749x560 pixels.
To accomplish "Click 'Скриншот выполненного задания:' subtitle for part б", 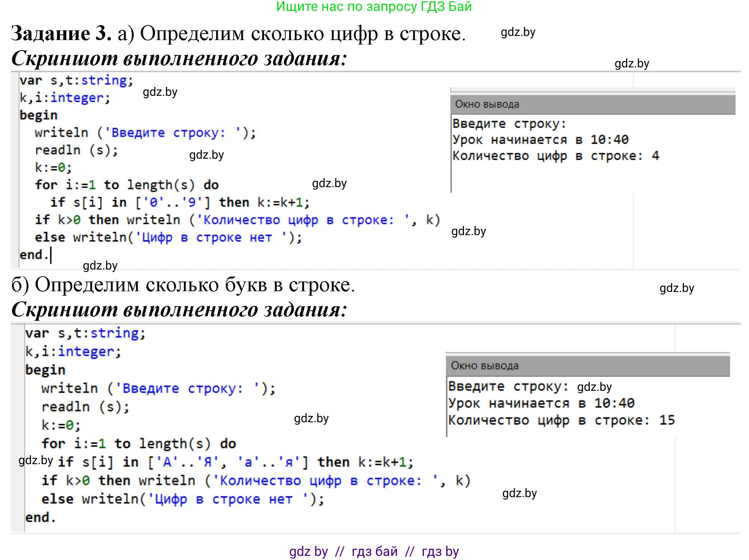I will [x=180, y=309].
